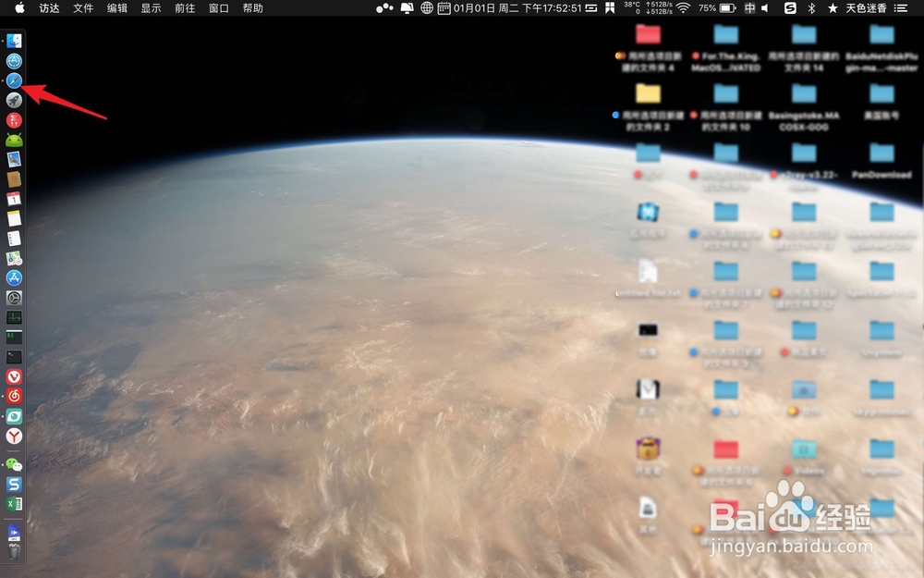Open the 显示 menu
This screenshot has width=924, height=578.
tap(151, 7)
